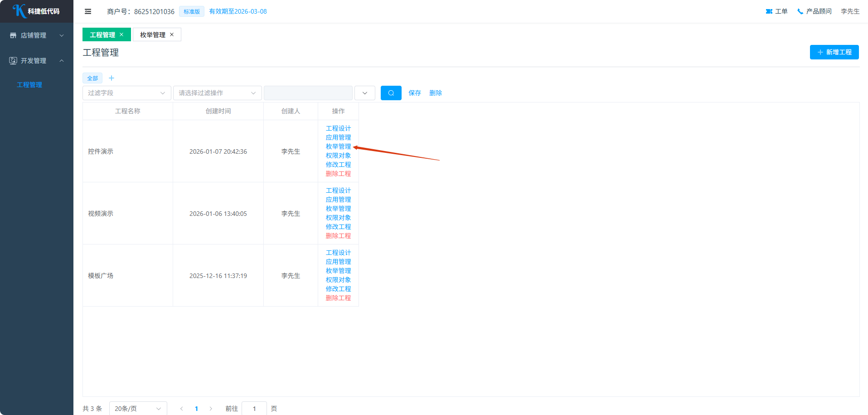Close the 枚举管理 tab with its X
Screen dimensions: 868x415
[172, 34]
